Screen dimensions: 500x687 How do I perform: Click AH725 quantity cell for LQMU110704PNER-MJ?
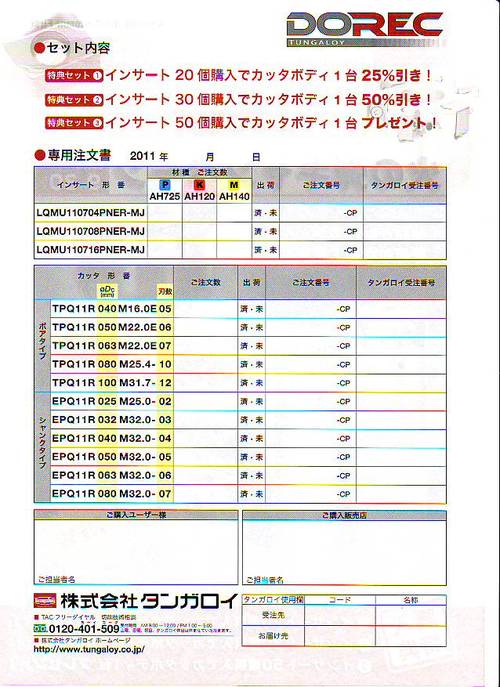(165, 213)
